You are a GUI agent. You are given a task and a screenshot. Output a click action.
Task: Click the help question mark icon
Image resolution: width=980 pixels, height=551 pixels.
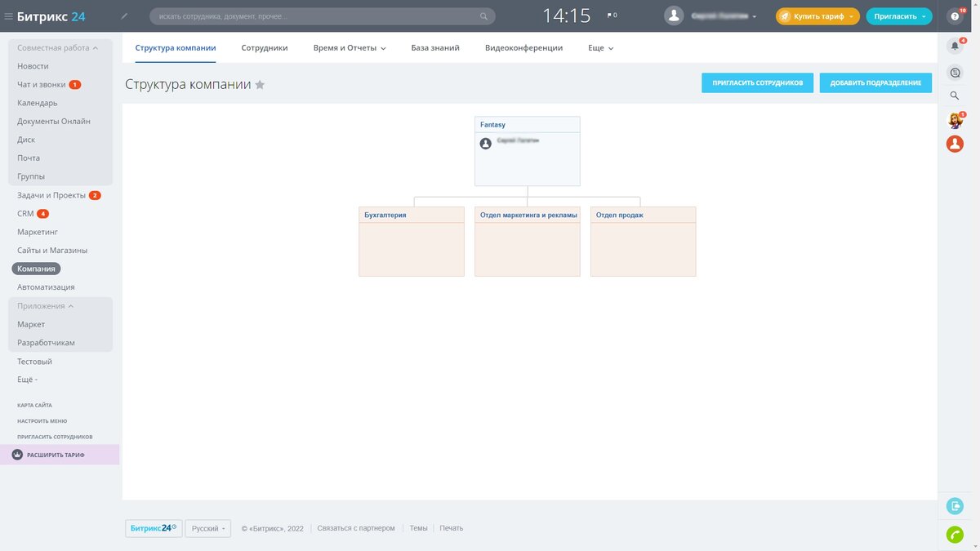[x=955, y=16]
